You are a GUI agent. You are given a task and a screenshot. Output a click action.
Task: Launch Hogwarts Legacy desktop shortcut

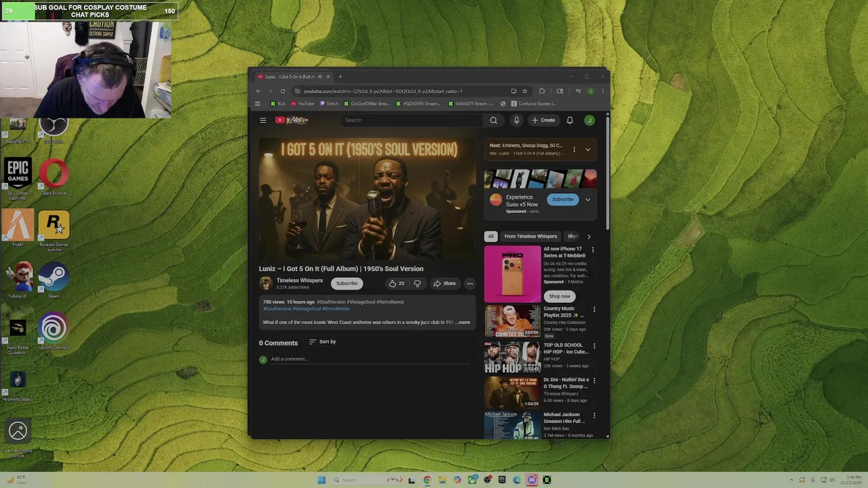coord(18,385)
